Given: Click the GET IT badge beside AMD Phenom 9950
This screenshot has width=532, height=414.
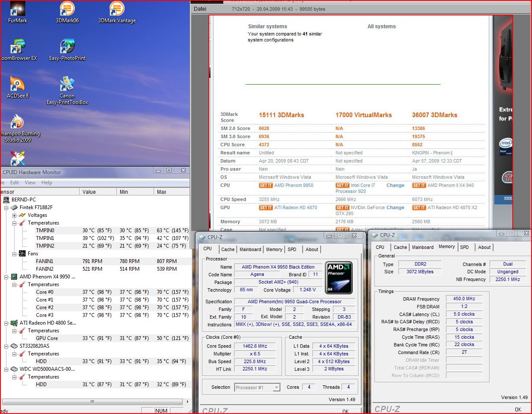Looking at the screenshot, I should point(266,186).
